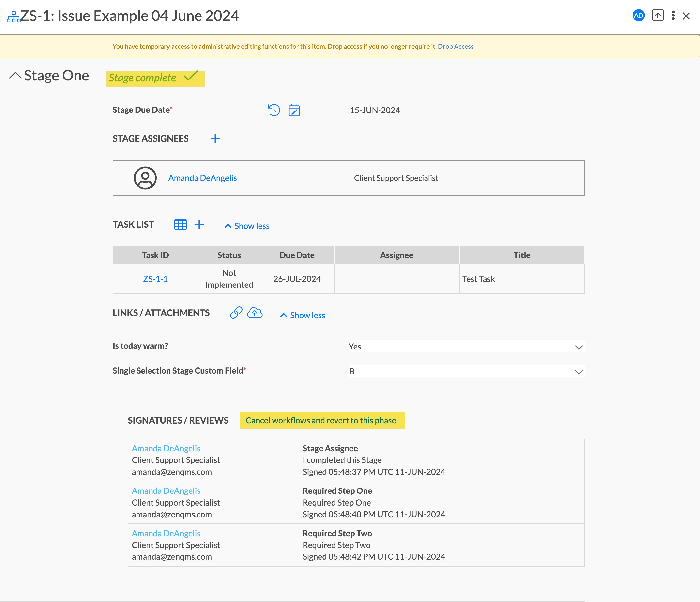Viewport: 700px width, 602px height.
Task: Edit Stage Due Date with calendar icon
Action: 294,110
